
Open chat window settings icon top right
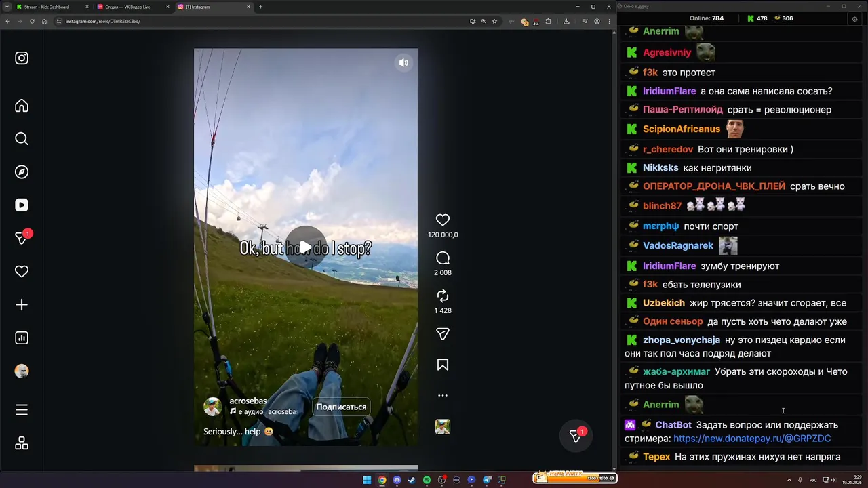pyautogui.click(x=854, y=19)
